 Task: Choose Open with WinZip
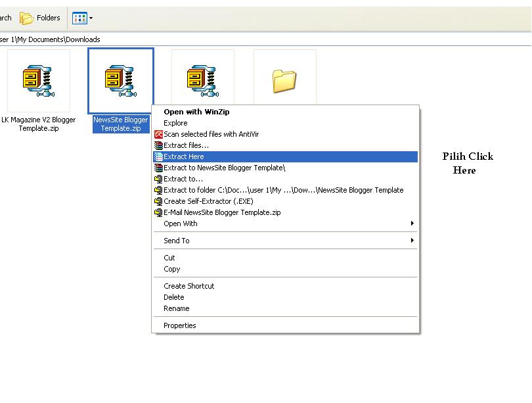click(285, 112)
